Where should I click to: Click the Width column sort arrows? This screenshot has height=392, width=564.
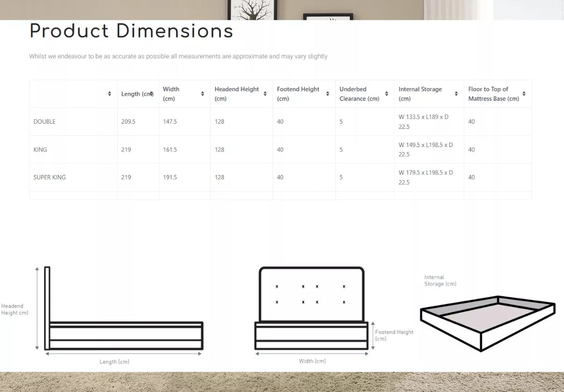tap(203, 94)
